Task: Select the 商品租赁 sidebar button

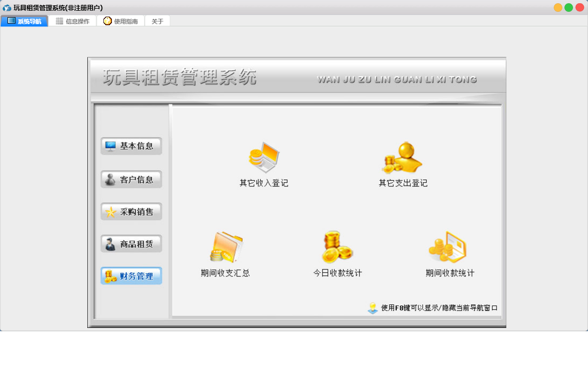Action: click(x=131, y=244)
